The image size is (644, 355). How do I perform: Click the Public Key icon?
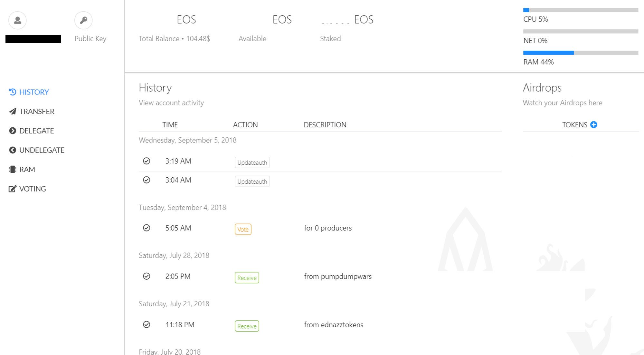click(x=83, y=20)
